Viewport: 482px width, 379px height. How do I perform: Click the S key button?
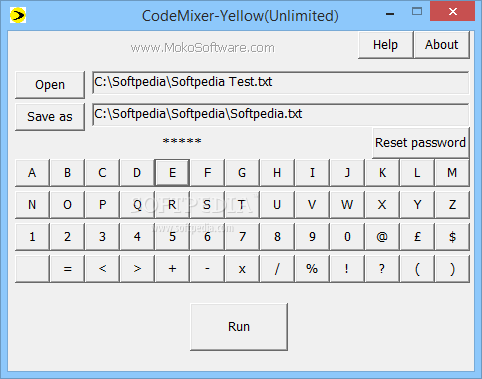207,205
